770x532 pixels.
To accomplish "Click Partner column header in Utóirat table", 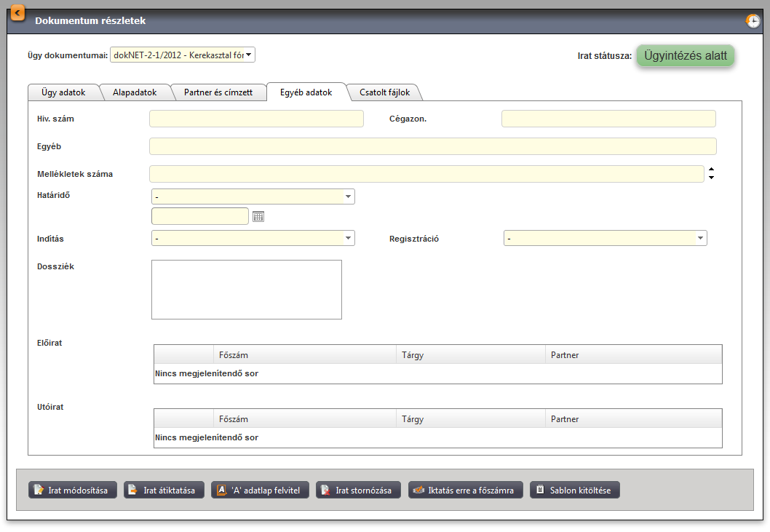I will coord(633,418).
